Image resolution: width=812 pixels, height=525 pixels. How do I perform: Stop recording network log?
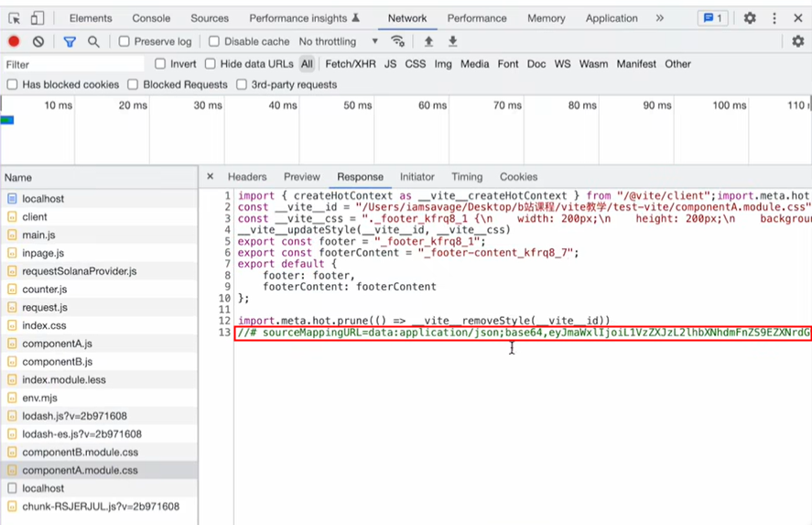(x=14, y=41)
